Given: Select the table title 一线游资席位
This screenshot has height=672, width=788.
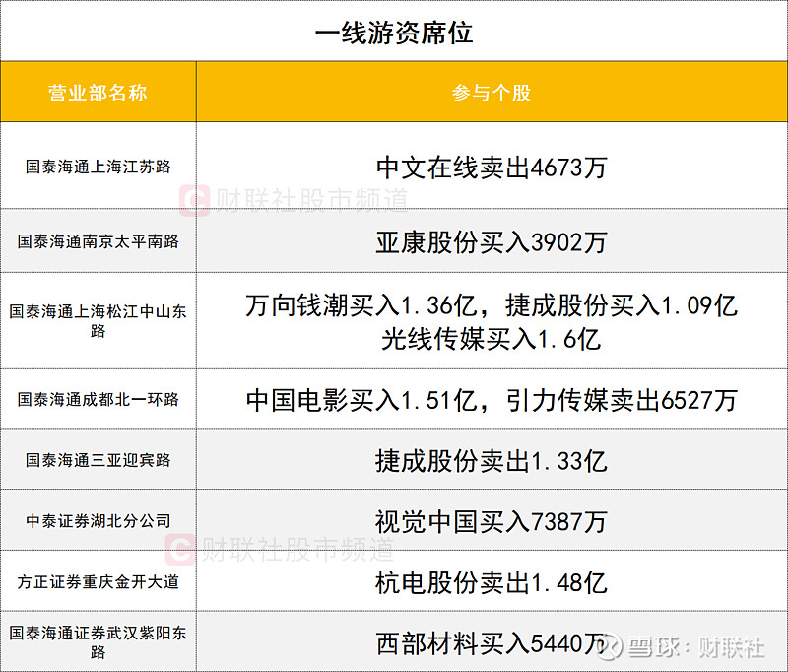Looking at the screenshot, I should (393, 31).
